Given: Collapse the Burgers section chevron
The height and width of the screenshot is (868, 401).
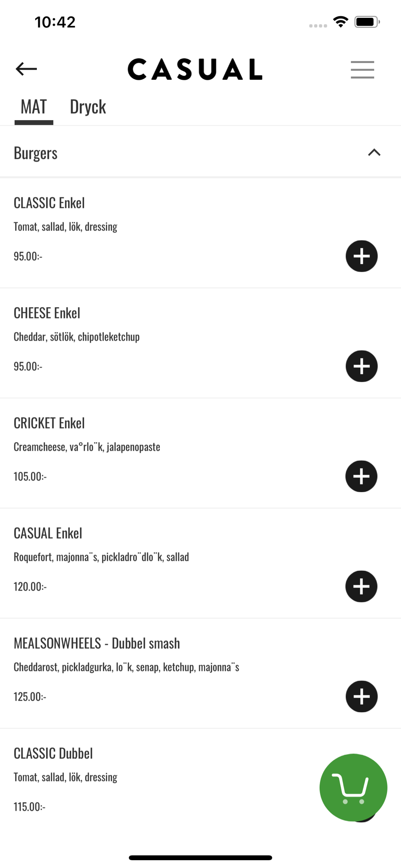Looking at the screenshot, I should [x=374, y=152].
